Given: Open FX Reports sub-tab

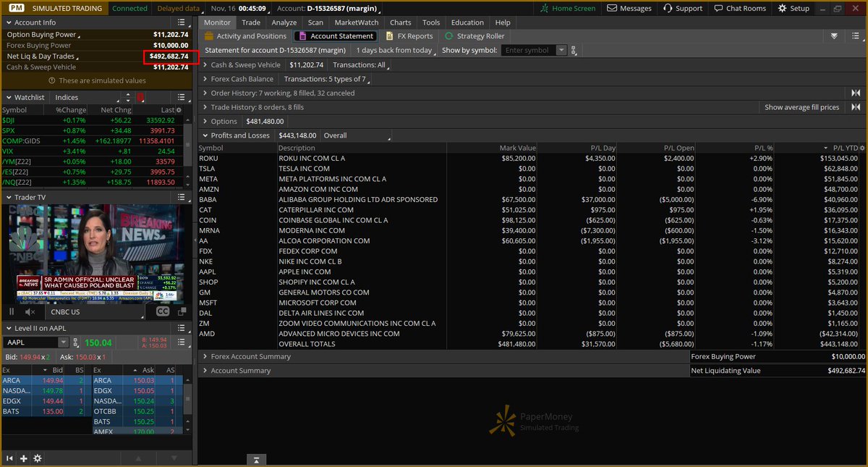Looking at the screenshot, I should point(409,36).
